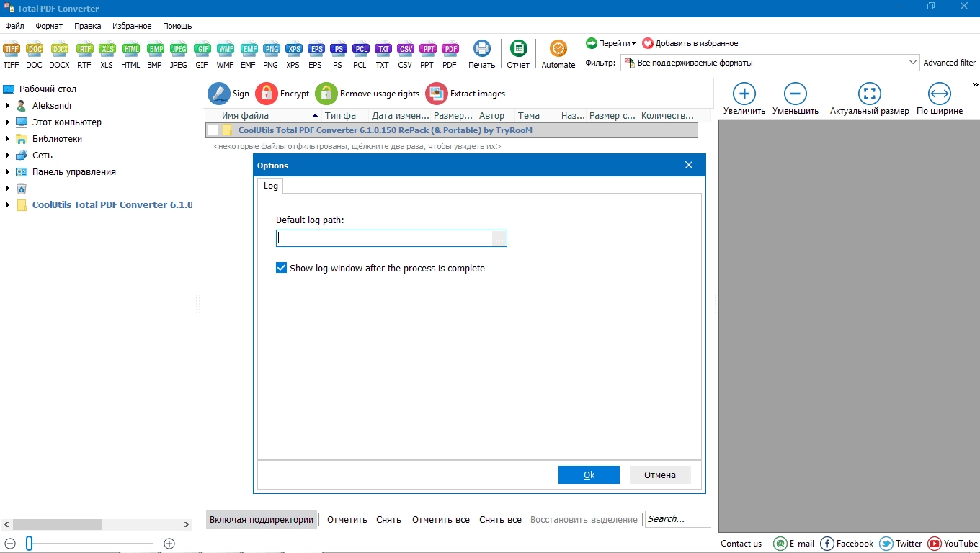Check the CoolUtils folder row checkbox
980x553 pixels.
213,130
